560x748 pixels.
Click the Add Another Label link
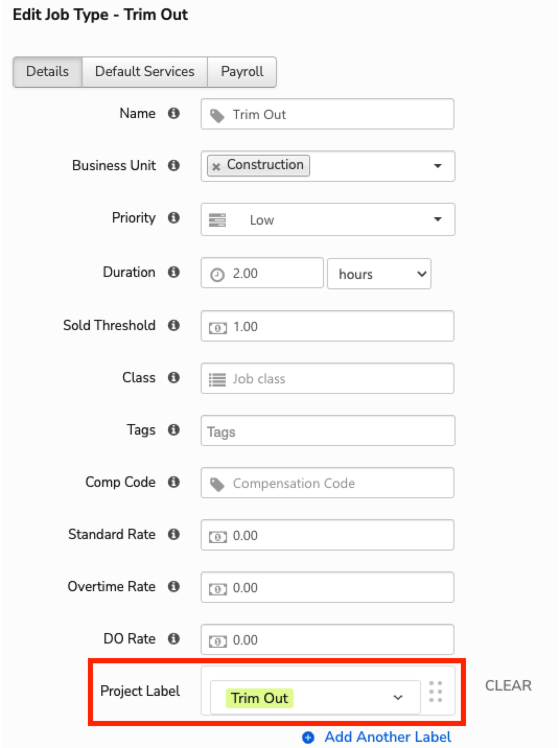388,737
